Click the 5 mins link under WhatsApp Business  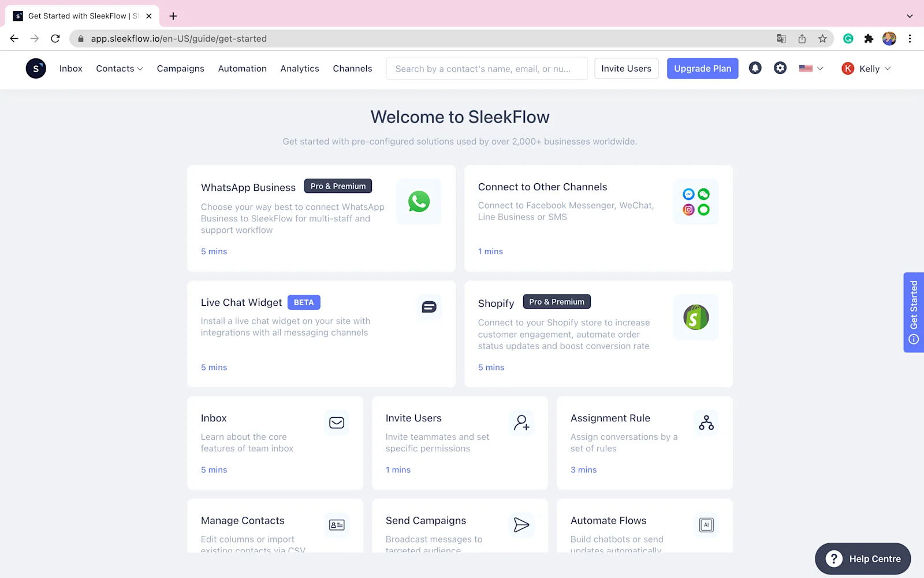[x=214, y=251]
